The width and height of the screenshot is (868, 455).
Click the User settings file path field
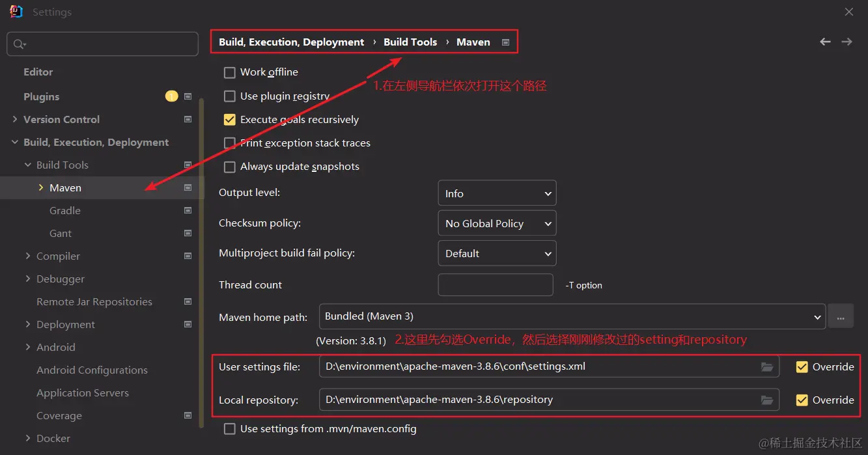pyautogui.click(x=549, y=366)
